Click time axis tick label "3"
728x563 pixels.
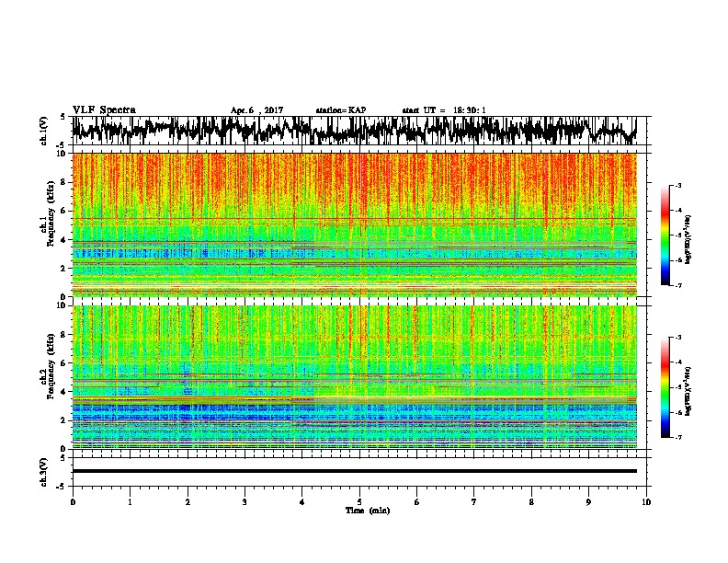245,502
